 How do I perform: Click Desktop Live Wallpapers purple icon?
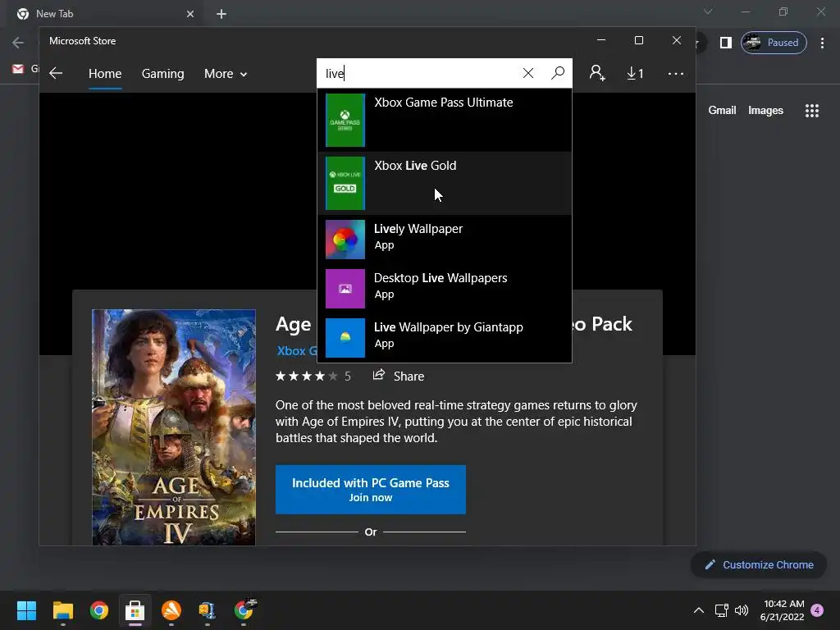click(345, 289)
